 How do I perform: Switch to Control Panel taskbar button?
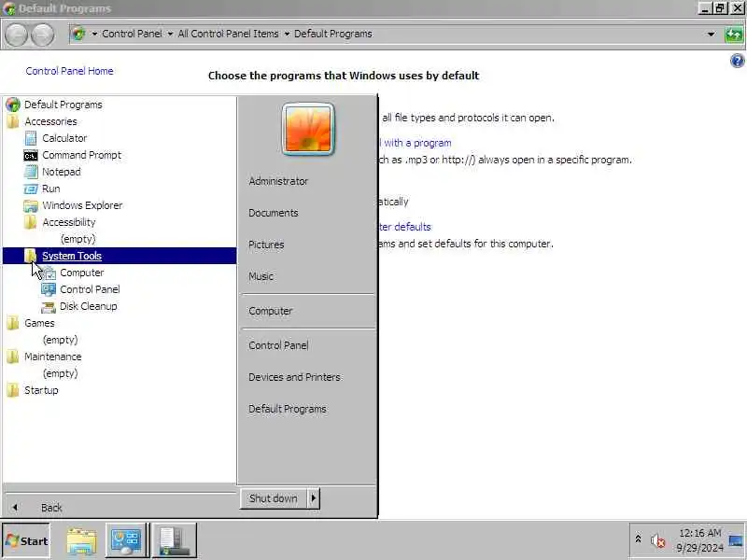click(x=126, y=540)
